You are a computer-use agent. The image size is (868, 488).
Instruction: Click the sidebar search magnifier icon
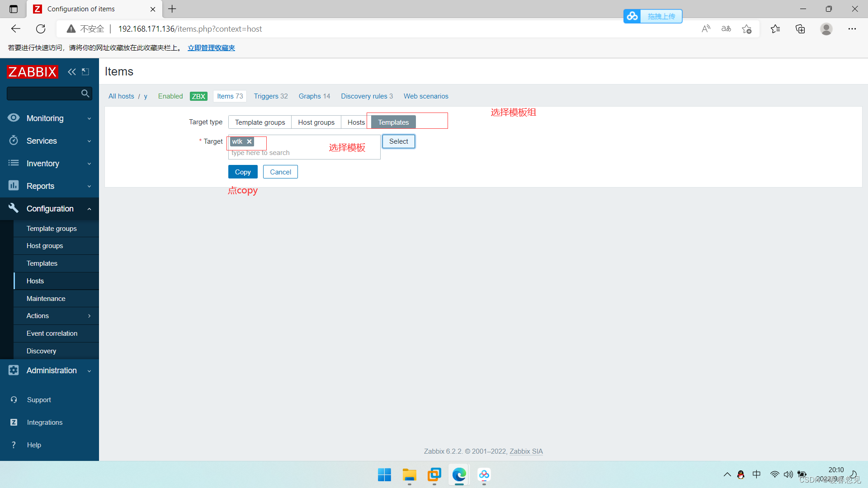pyautogui.click(x=85, y=94)
